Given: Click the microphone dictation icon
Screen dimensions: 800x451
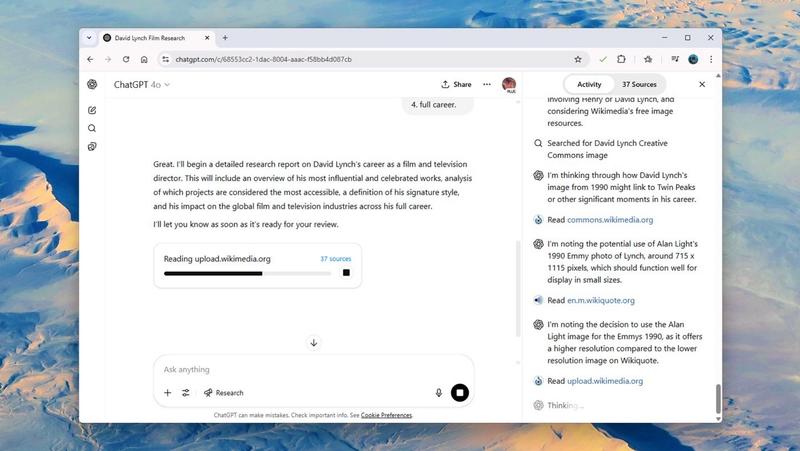Looking at the screenshot, I should [x=438, y=393].
